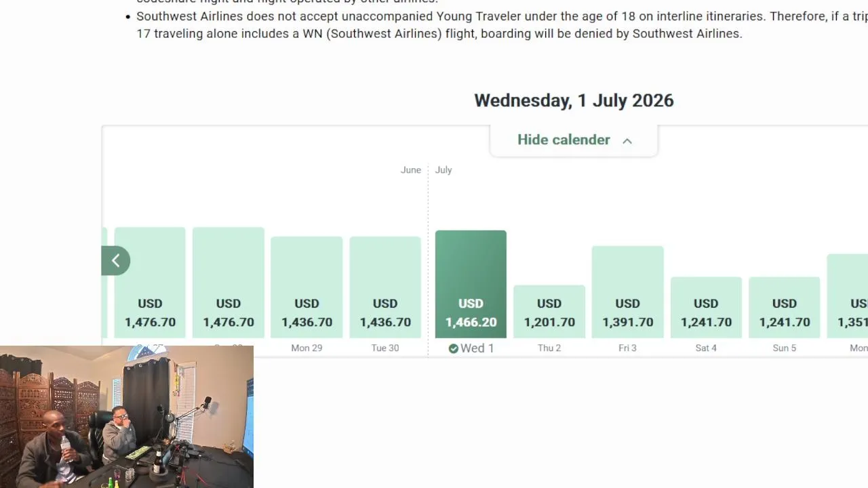Click the green checkmark beside Wed 1

[x=454, y=348]
